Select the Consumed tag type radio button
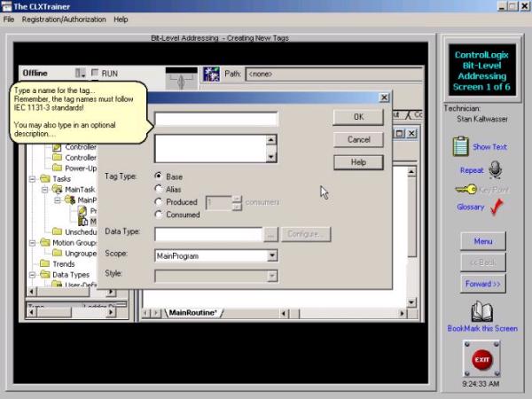 [158, 214]
